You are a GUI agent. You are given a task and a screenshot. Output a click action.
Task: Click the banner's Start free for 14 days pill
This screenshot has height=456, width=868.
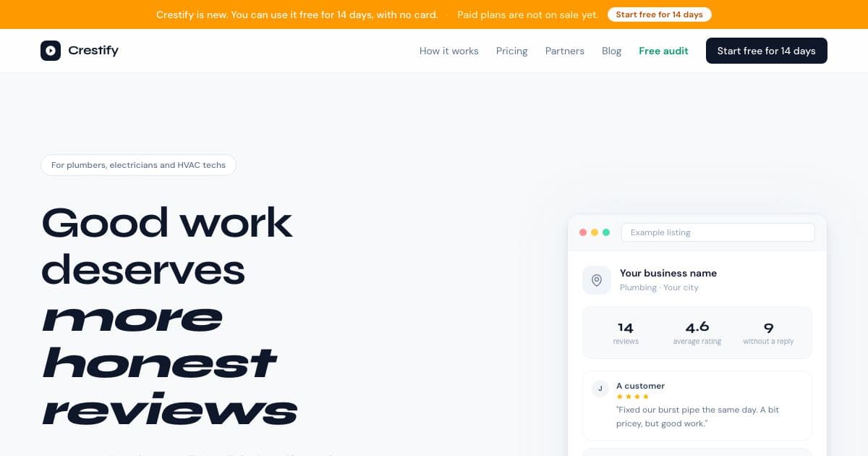pyautogui.click(x=660, y=14)
